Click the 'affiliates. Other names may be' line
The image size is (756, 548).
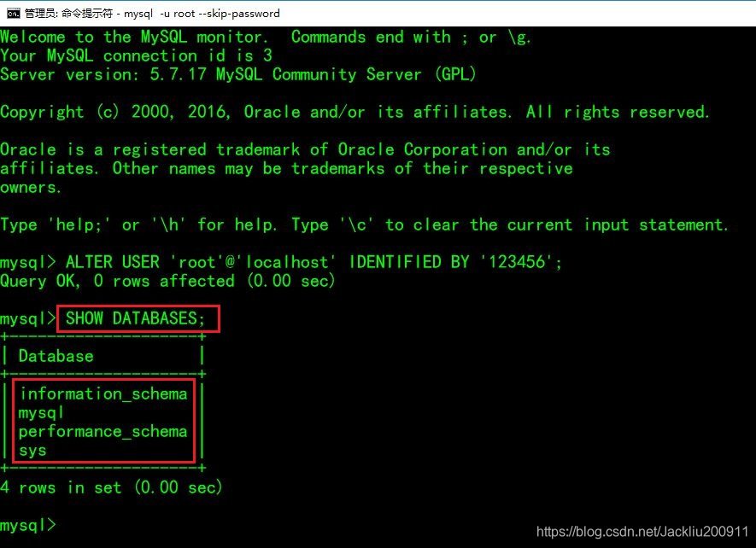point(286,169)
